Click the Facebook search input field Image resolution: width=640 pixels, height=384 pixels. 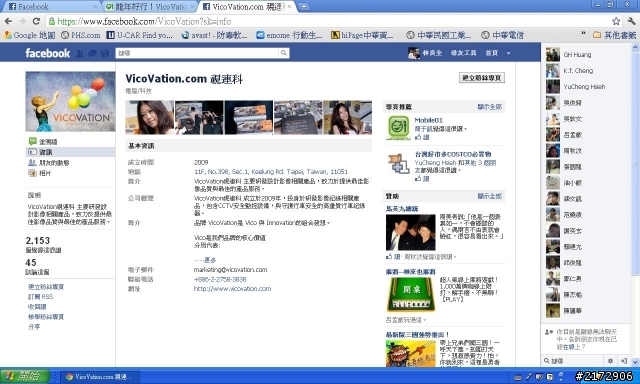(197, 53)
